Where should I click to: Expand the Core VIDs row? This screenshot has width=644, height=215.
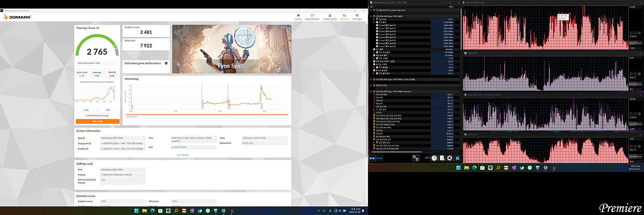374,19
